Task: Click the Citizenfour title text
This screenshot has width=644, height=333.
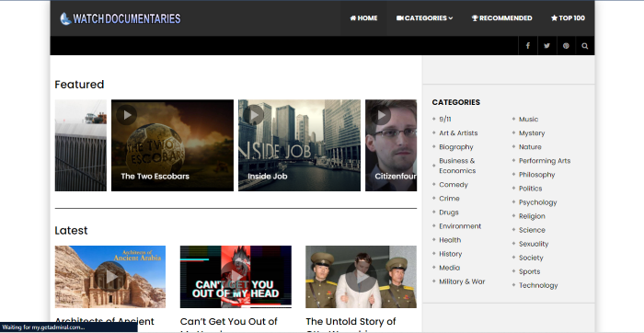Action: click(x=396, y=176)
